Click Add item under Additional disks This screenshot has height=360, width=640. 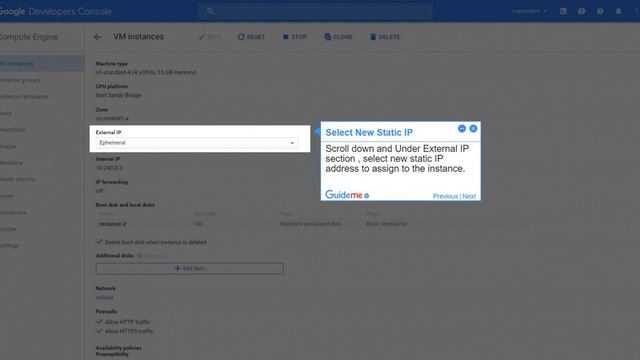click(190, 269)
